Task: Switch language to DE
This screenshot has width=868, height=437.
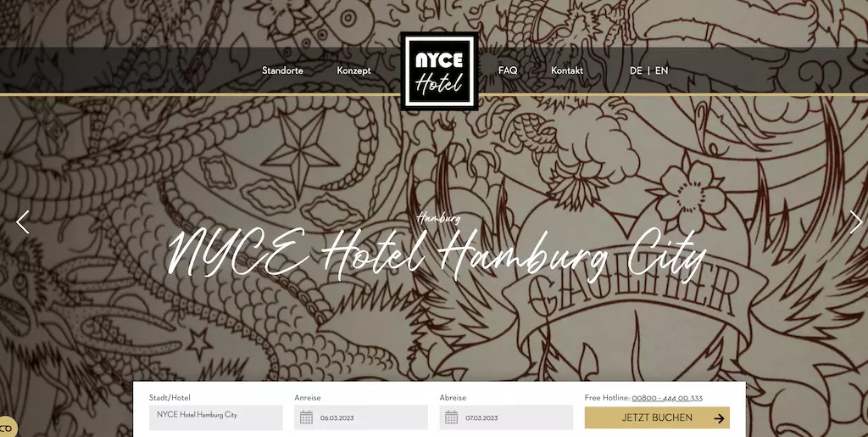Action: tap(636, 70)
